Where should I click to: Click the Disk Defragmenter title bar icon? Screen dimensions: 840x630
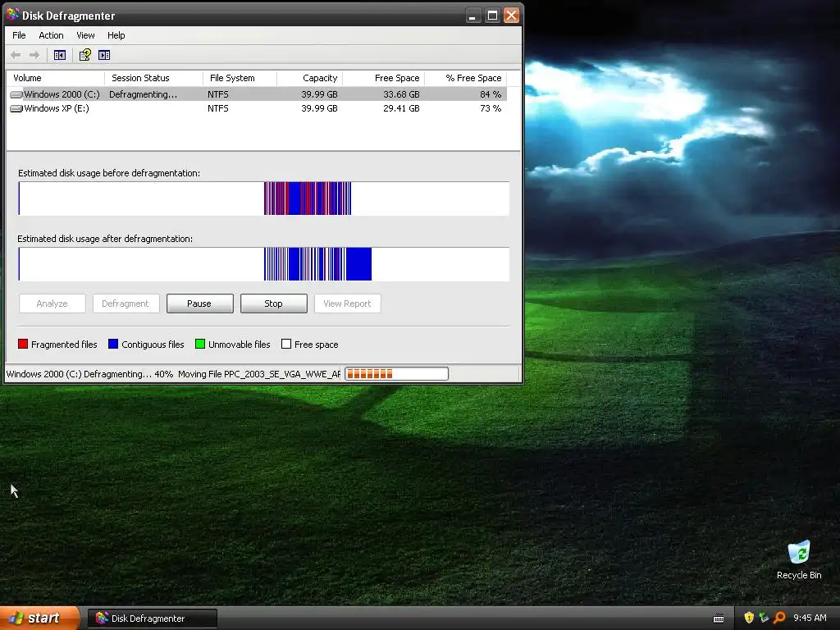pyautogui.click(x=12, y=15)
